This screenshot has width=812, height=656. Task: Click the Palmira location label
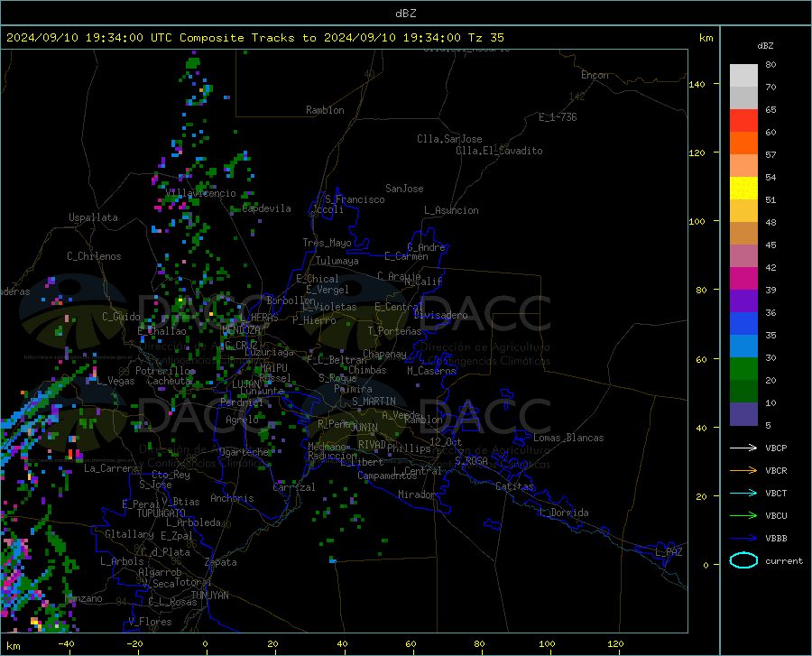tap(353, 388)
